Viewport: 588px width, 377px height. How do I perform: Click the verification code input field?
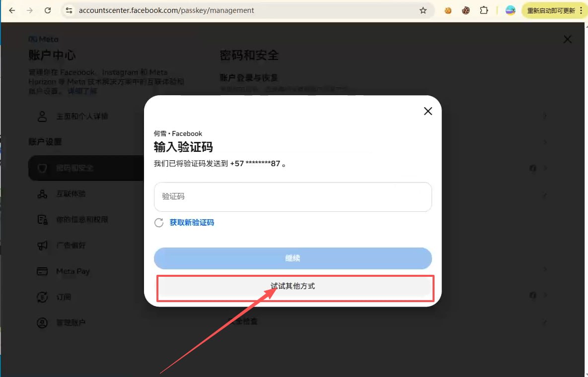(x=293, y=197)
